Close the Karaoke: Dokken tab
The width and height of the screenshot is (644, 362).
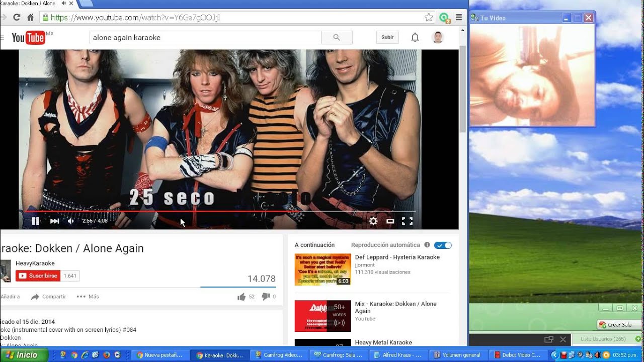tap(71, 4)
